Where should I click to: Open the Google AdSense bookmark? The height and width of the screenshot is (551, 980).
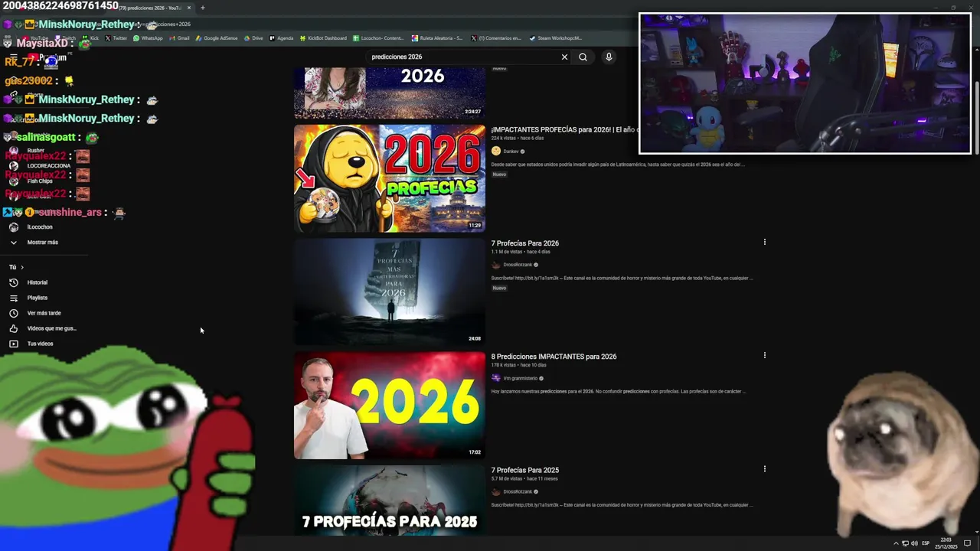(x=217, y=37)
